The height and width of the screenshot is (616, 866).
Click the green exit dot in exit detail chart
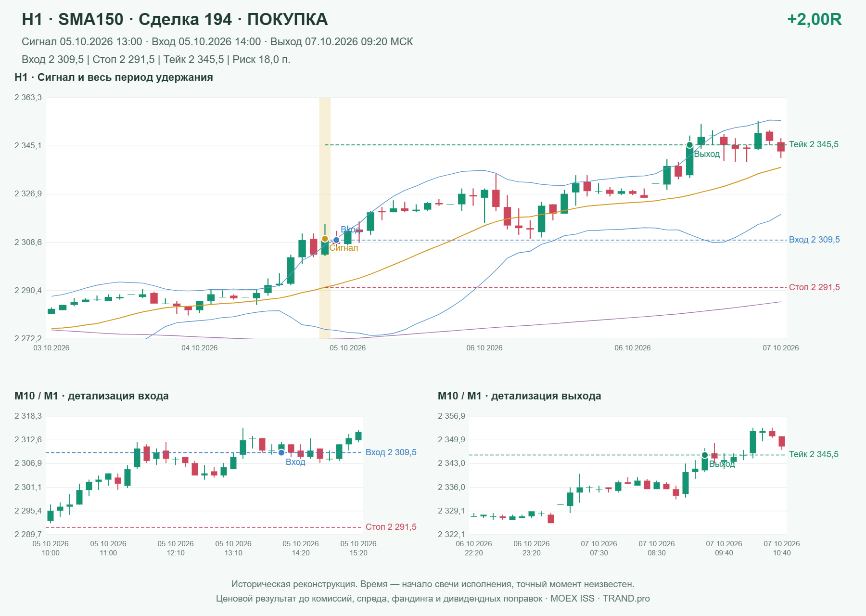[x=705, y=455]
